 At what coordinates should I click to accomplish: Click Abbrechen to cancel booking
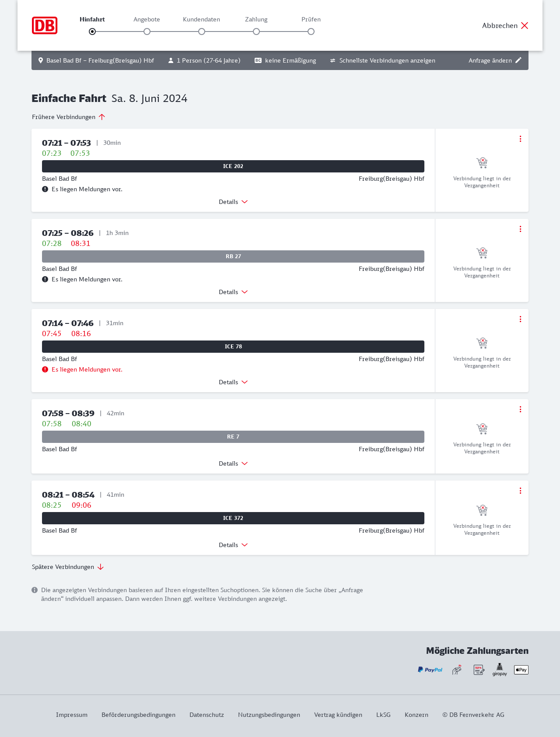click(x=505, y=25)
